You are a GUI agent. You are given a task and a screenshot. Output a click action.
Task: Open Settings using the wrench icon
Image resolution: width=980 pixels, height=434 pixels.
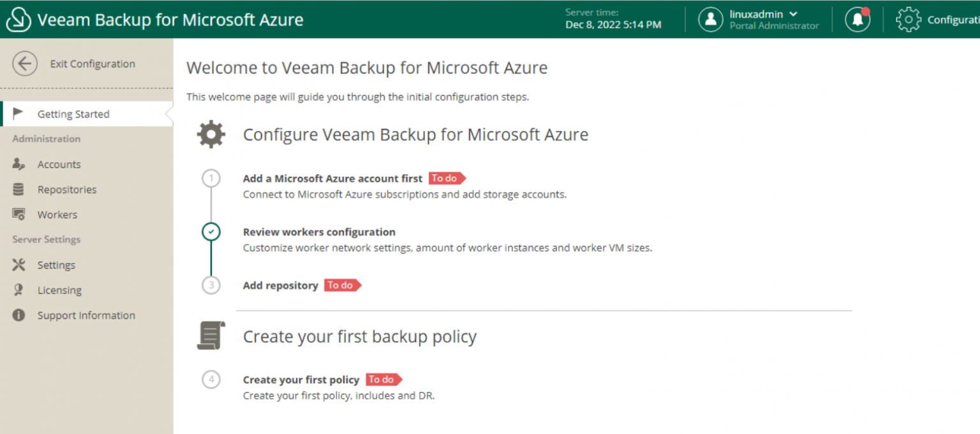click(20, 265)
